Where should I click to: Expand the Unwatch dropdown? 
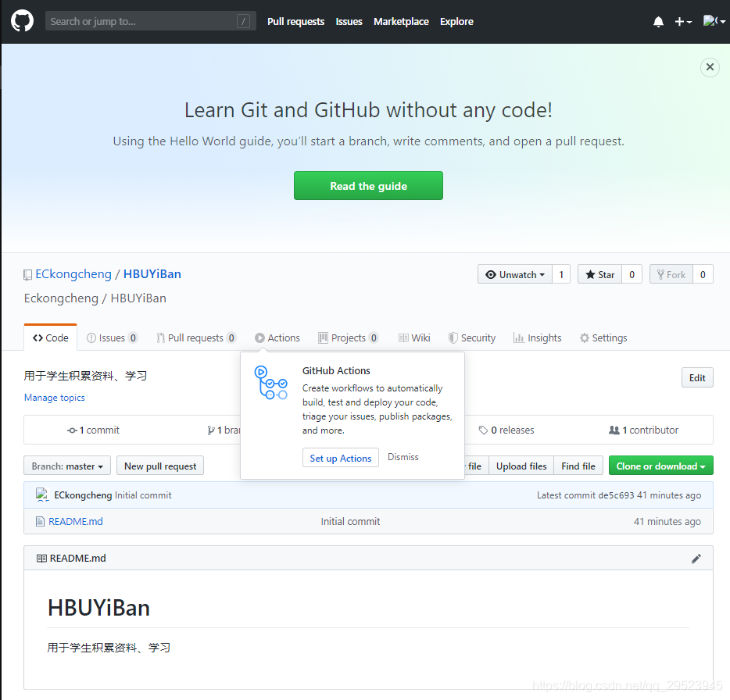(515, 274)
